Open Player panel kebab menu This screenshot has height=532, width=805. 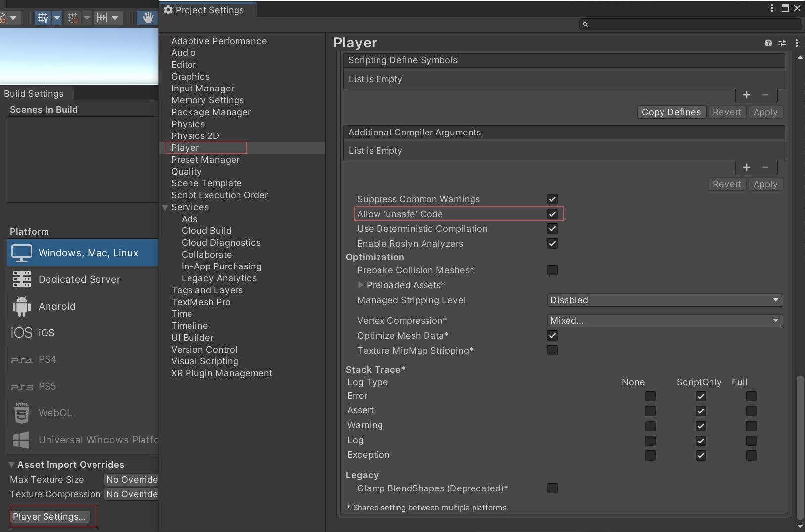click(797, 43)
